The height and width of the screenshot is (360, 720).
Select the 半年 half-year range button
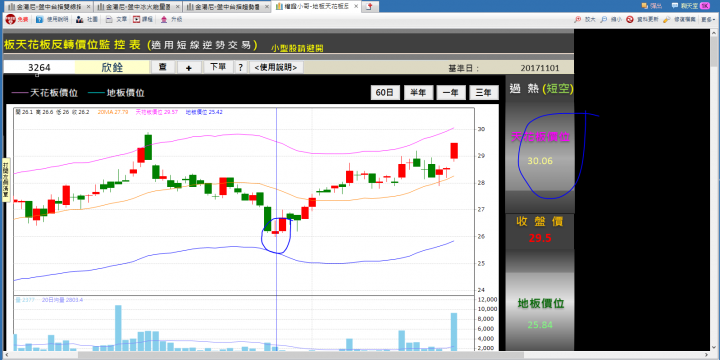click(x=418, y=92)
